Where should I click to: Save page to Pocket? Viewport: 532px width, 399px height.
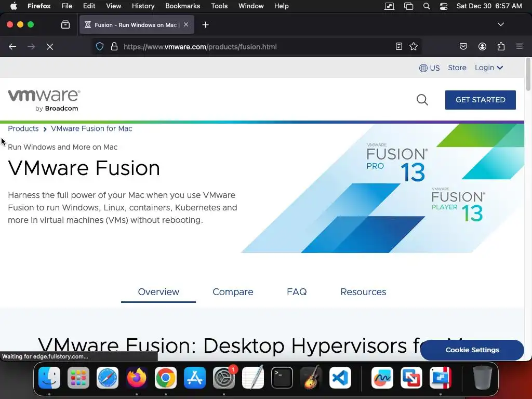(x=463, y=46)
